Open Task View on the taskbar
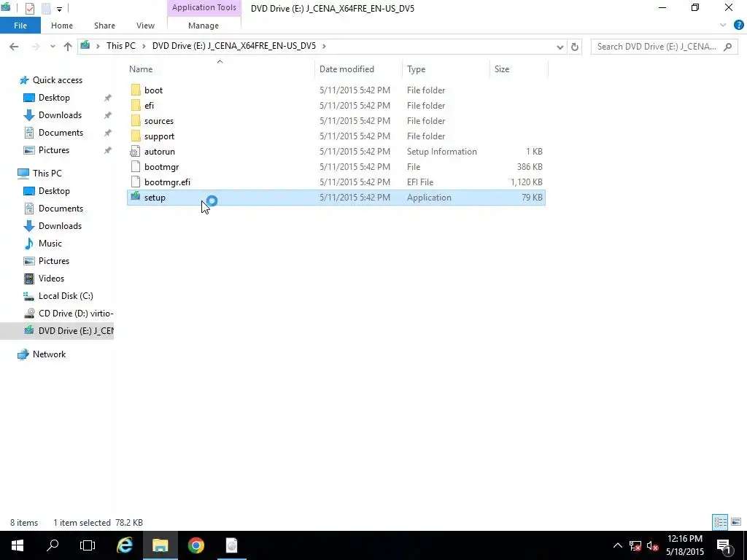747x560 pixels. [88, 545]
